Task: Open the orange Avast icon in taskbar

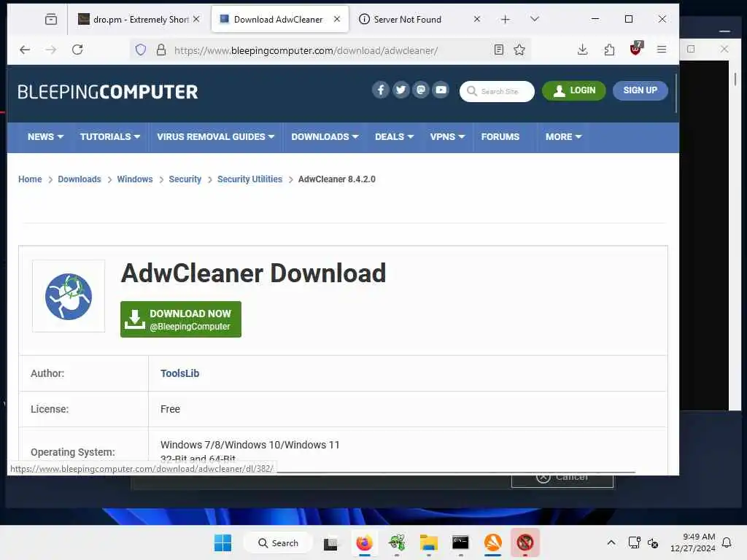Action: pos(492,542)
